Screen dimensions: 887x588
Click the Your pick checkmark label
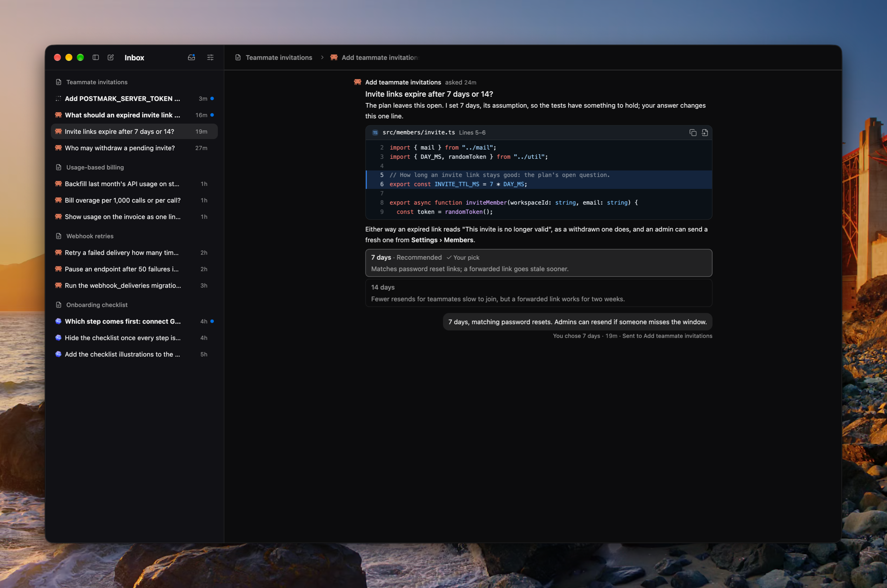coord(463,258)
